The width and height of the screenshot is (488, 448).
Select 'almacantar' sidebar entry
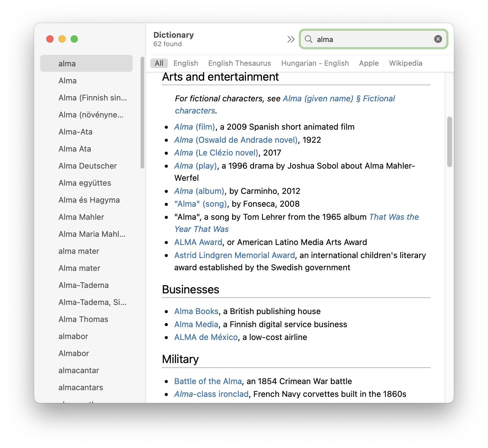click(86, 370)
